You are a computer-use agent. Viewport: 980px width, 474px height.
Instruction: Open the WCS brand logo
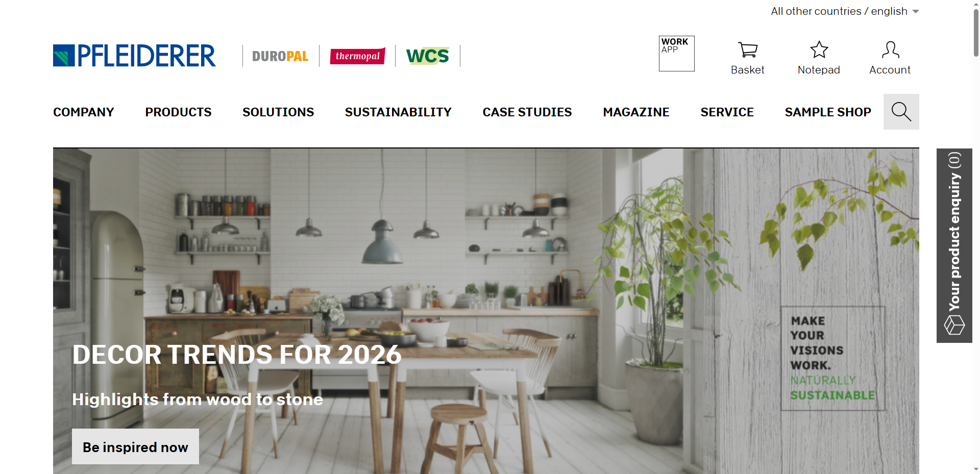pyautogui.click(x=428, y=56)
